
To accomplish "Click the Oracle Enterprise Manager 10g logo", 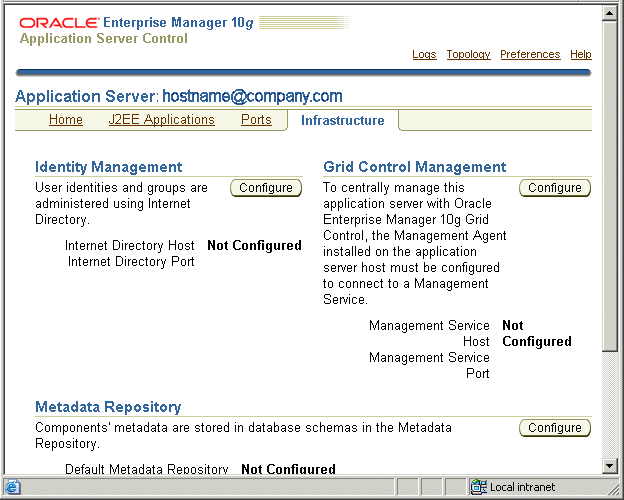I will [x=136, y=23].
